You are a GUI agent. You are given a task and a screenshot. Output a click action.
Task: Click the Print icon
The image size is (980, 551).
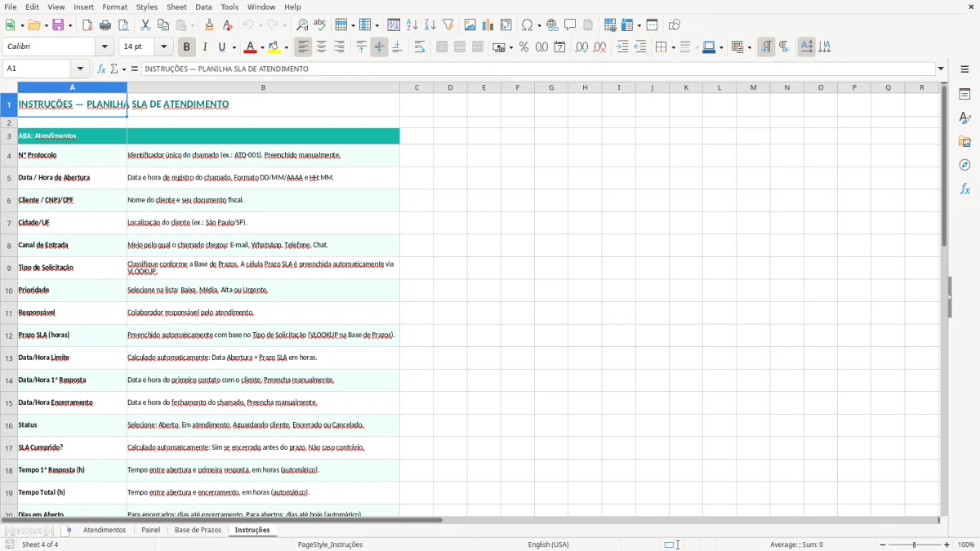click(105, 25)
